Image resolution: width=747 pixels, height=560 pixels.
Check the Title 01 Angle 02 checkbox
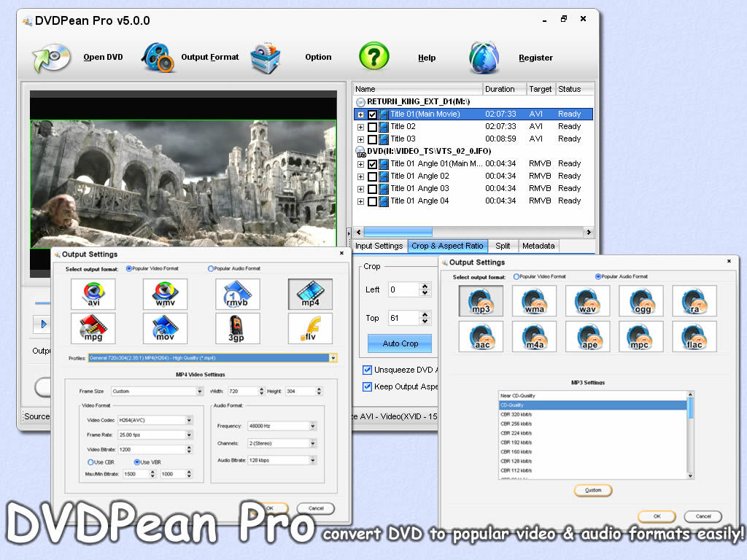(372, 176)
